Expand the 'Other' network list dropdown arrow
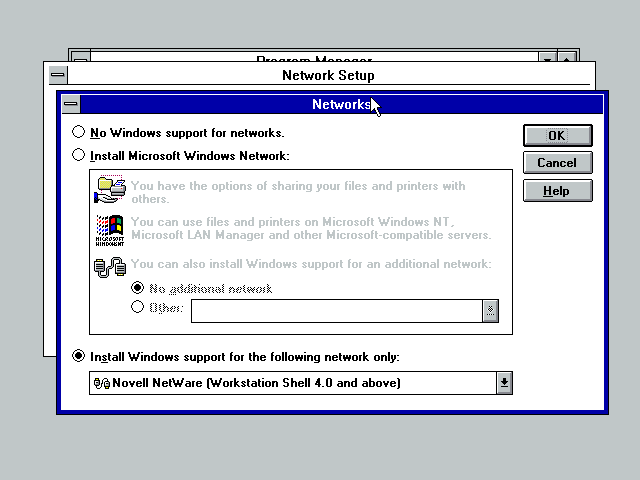The image size is (640, 480). click(491, 311)
